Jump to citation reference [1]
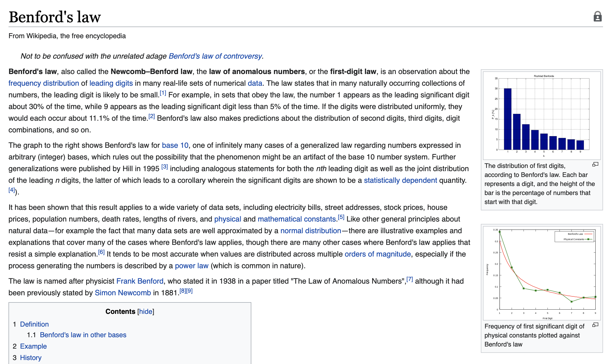The image size is (611, 364). (163, 93)
